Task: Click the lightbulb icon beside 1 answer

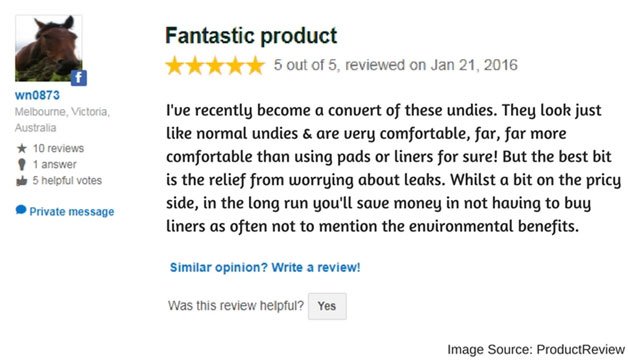Action: pyautogui.click(x=22, y=165)
